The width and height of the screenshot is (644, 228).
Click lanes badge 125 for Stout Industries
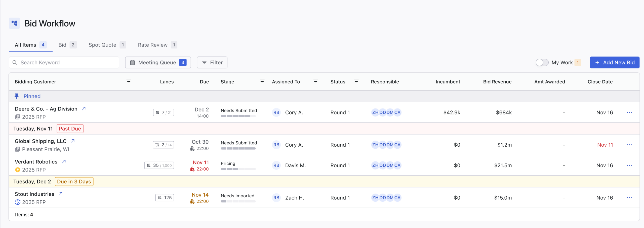165,198
